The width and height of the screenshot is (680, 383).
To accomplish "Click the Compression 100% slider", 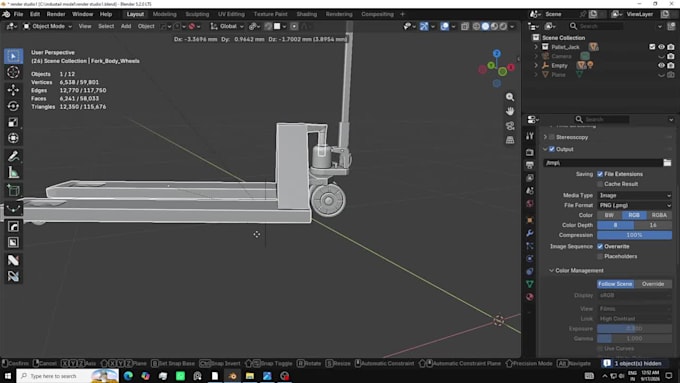I will (634, 235).
